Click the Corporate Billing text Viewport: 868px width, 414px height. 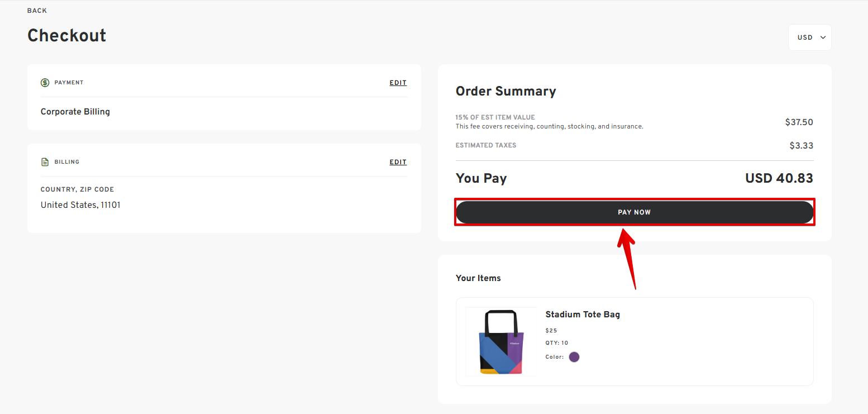75,112
